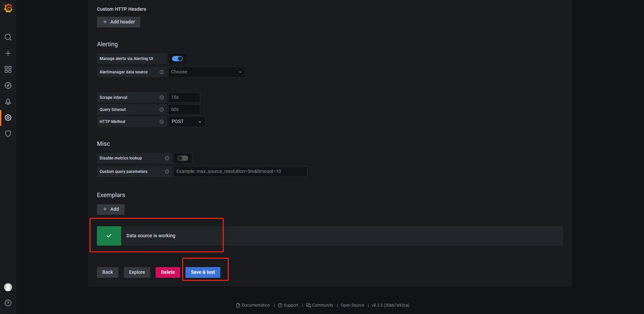Viewport: 644px width, 314px height.
Task: Open the Dashboards grid icon
Action: coord(8,69)
